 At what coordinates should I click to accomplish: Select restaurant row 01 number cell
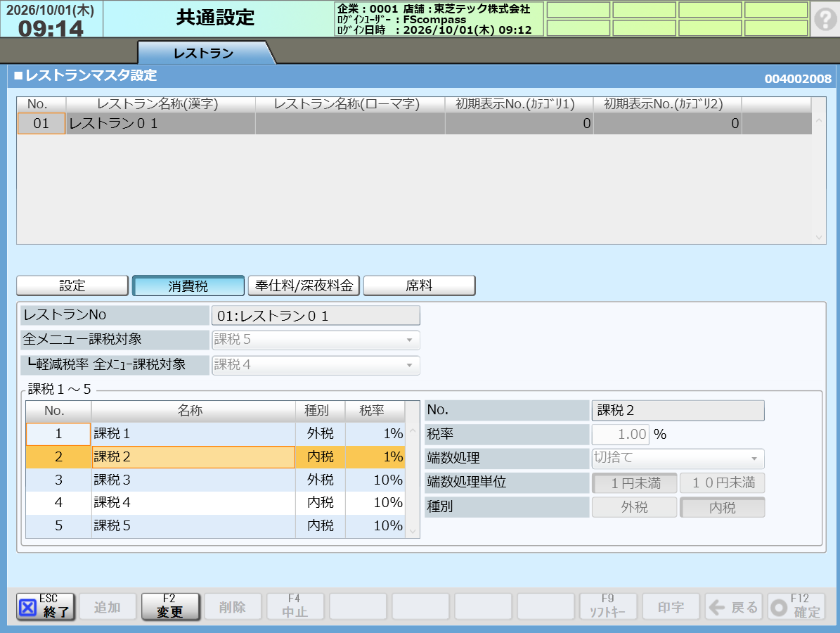click(x=41, y=123)
